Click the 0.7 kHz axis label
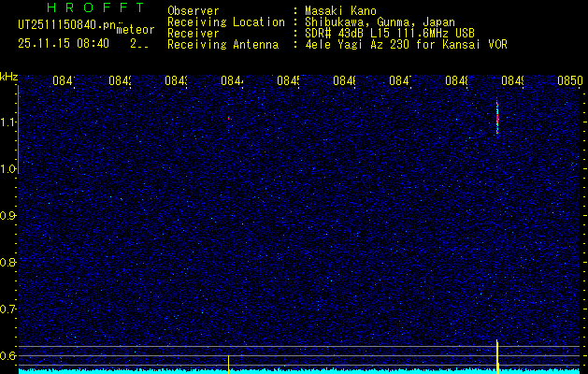 pyautogui.click(x=7, y=309)
